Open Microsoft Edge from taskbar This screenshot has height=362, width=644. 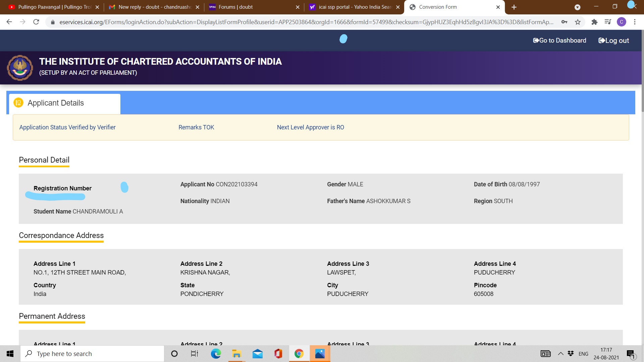(216, 354)
